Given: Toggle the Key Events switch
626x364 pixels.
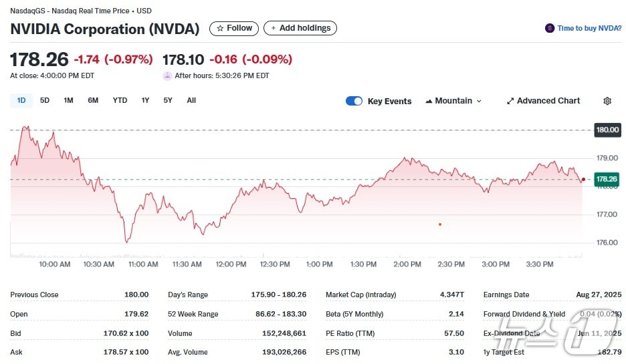Looking at the screenshot, I should 354,101.
